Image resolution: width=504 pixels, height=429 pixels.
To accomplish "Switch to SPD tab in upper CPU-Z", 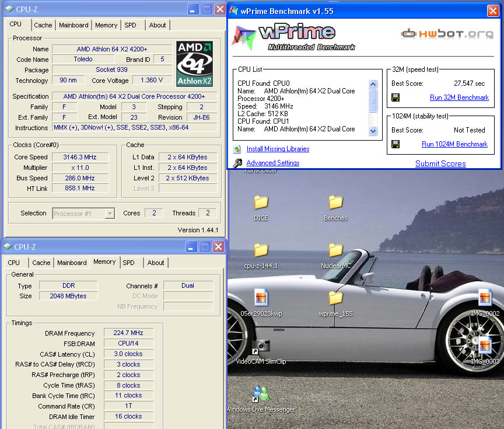I will coord(130,25).
